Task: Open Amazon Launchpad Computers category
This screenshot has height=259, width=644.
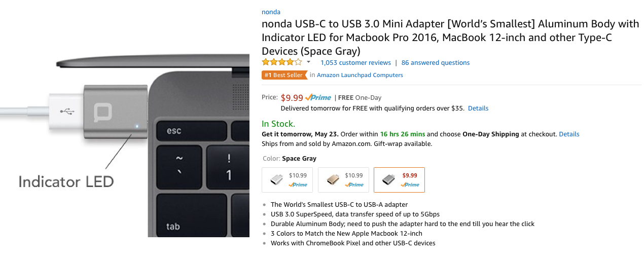Action: pos(360,75)
